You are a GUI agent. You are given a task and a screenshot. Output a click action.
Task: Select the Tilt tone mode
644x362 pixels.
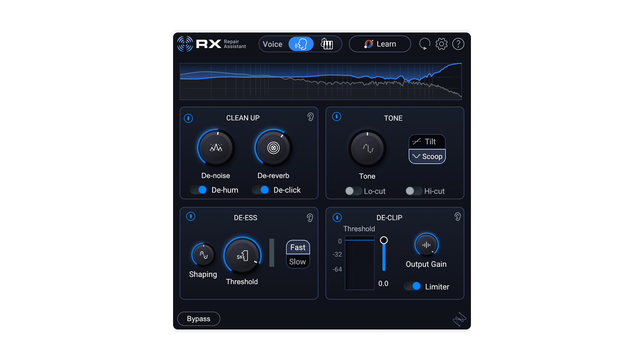point(427,142)
